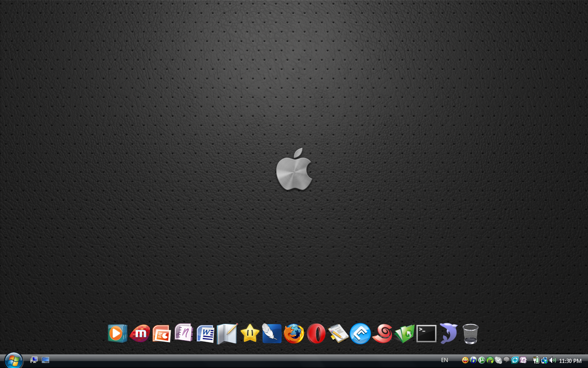Click the gray speech bubble tray icon
The width and height of the screenshot is (588, 368).
507,360
